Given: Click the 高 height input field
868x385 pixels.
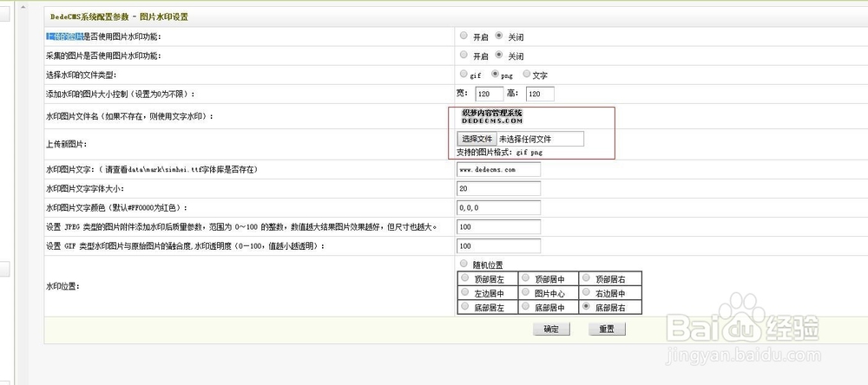Looking at the screenshot, I should pos(540,94).
